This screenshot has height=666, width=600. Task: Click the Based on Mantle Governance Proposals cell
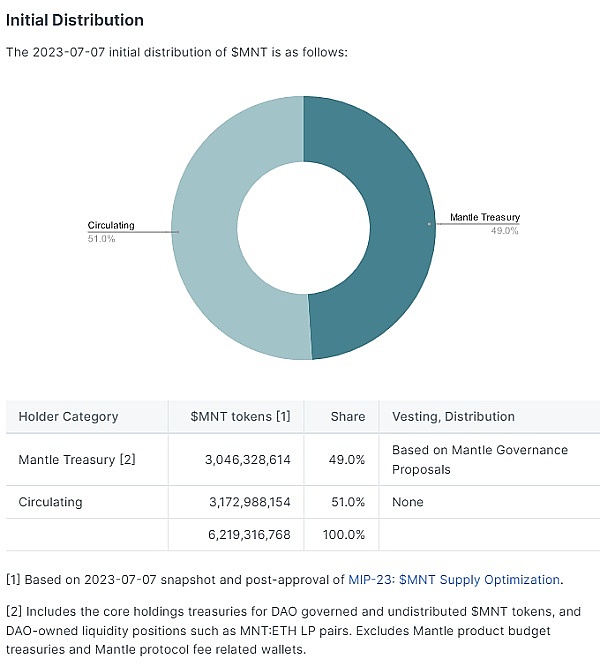[479, 460]
